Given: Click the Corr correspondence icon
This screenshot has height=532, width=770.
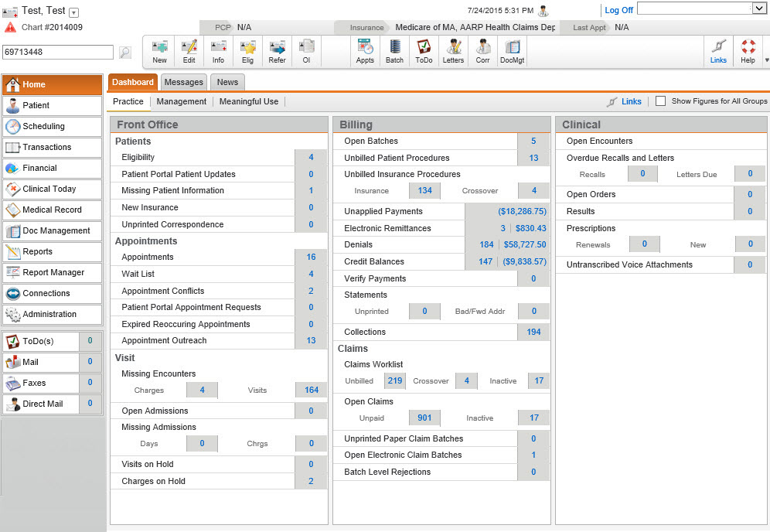Looking at the screenshot, I should tap(482, 51).
